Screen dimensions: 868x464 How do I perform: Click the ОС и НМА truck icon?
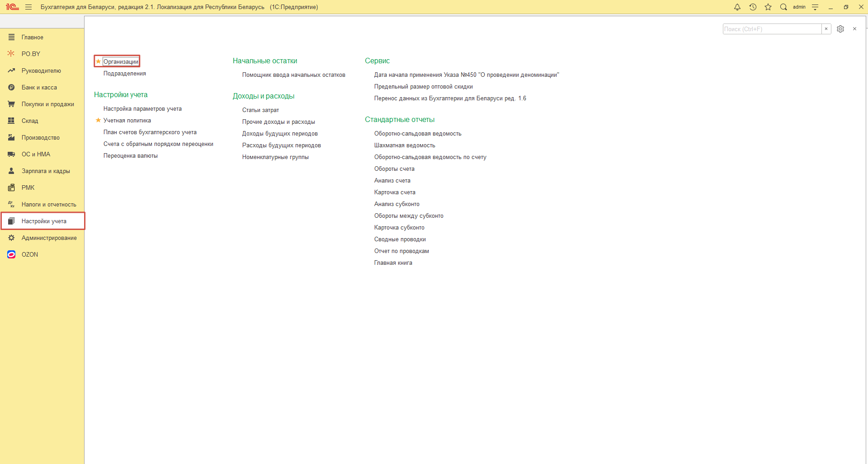(x=11, y=154)
